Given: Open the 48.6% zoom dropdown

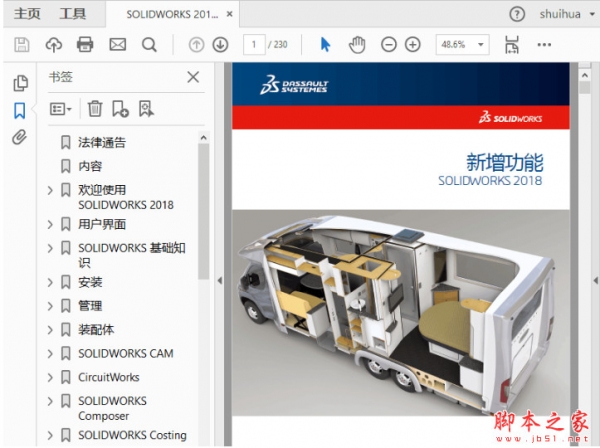Looking at the screenshot, I should click(x=481, y=44).
